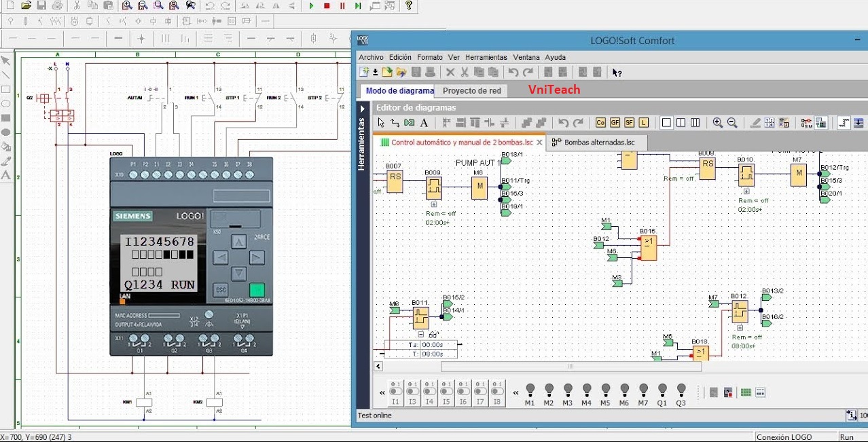Toggle input switch I8
This screenshot has height=442, width=868.
click(x=497, y=392)
